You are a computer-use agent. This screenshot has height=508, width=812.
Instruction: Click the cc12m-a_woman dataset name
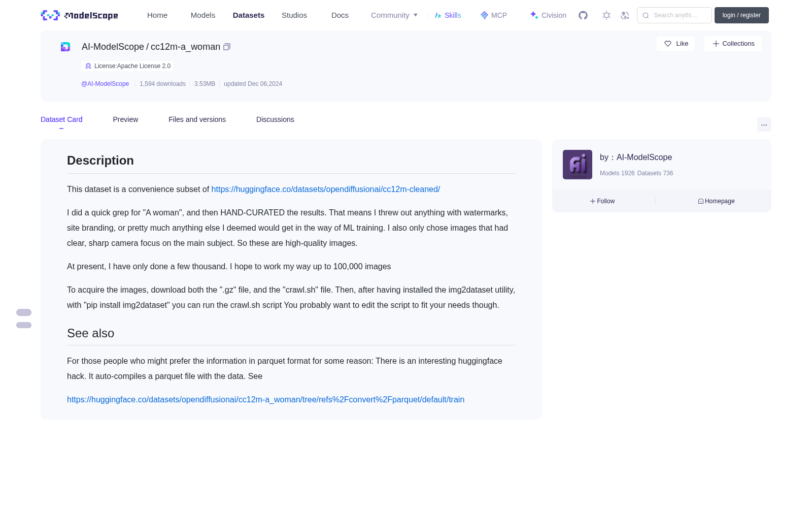click(185, 47)
